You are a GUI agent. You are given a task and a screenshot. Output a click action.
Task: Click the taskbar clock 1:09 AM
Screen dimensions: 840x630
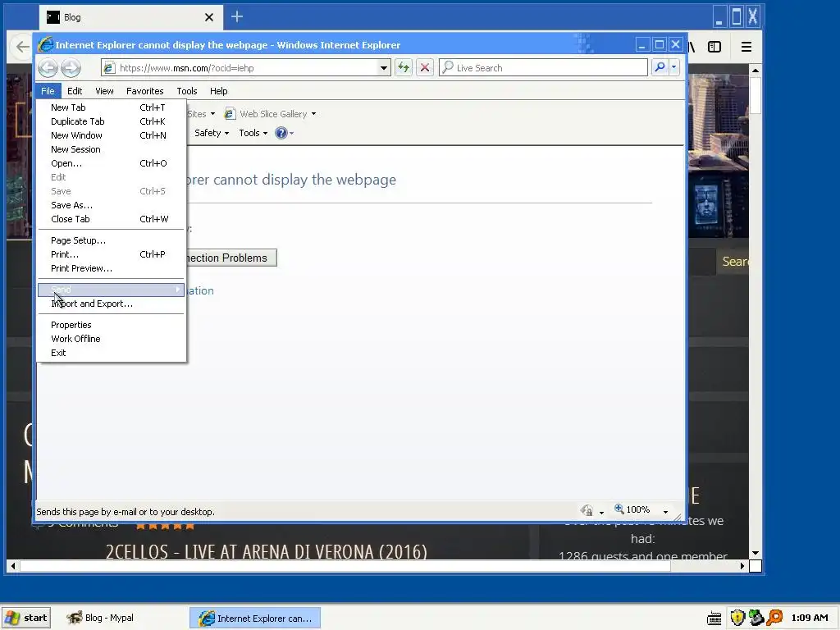click(810, 618)
